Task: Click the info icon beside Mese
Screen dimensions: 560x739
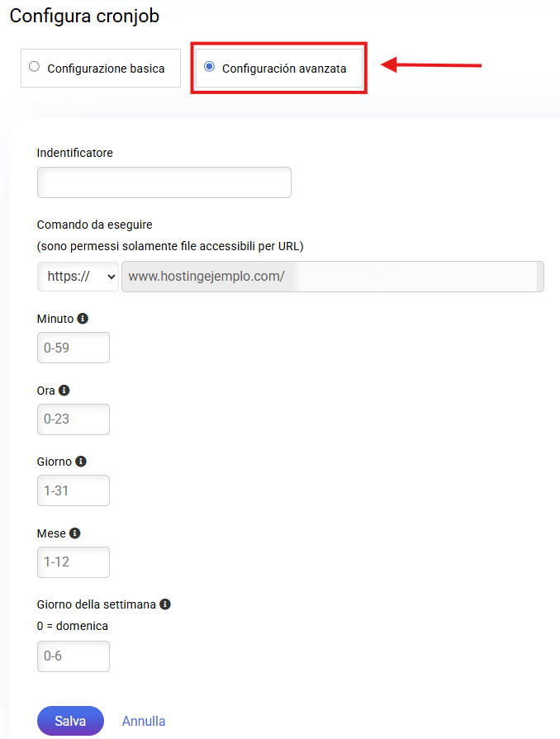Action: click(75, 533)
